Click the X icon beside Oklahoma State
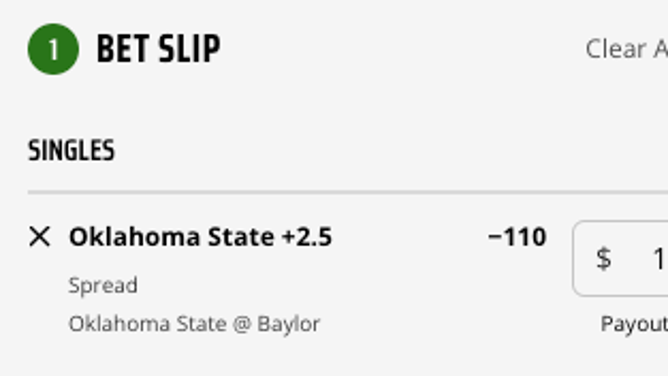The image size is (668, 376). (40, 236)
